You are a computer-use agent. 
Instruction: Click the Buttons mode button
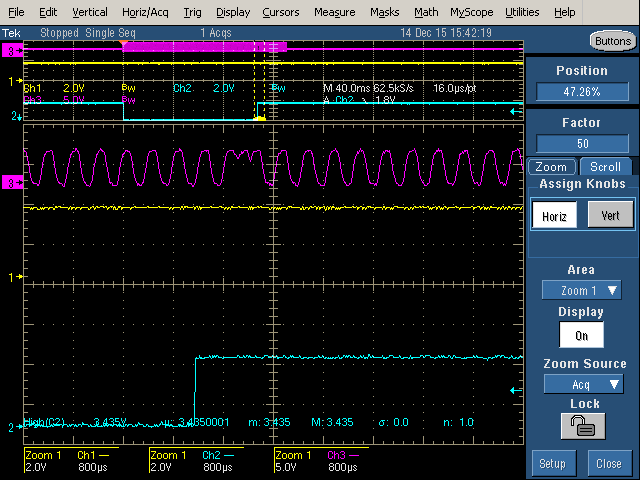pos(613,41)
